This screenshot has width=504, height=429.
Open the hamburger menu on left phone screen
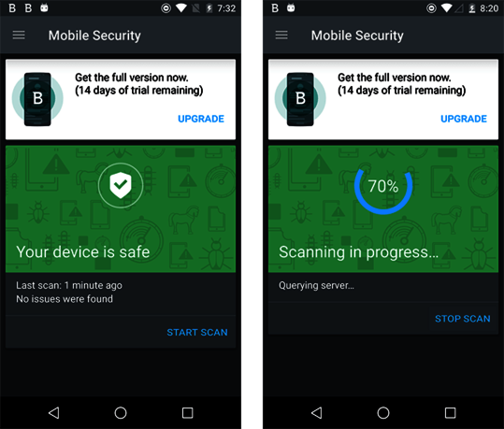tap(19, 35)
